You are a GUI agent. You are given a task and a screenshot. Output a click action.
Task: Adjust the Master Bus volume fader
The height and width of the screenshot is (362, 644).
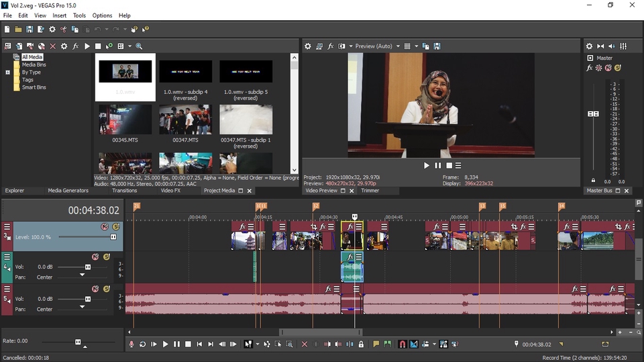(x=593, y=114)
